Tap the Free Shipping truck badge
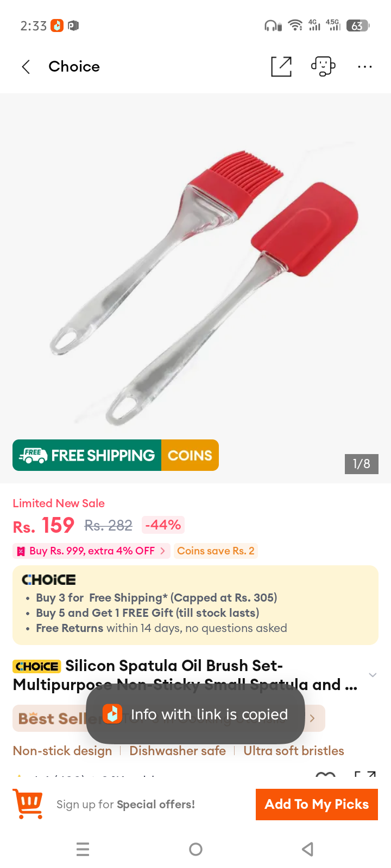Viewport: 391px width, 868px height. (87, 455)
